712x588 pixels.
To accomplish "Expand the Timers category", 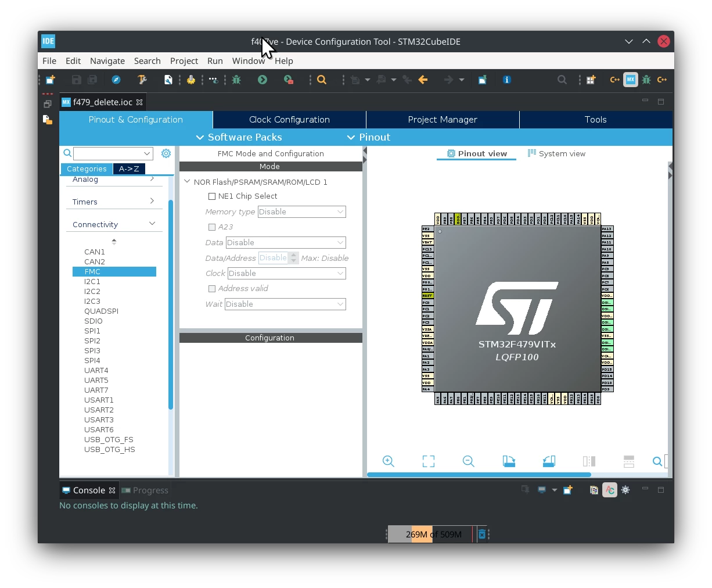I will [114, 202].
